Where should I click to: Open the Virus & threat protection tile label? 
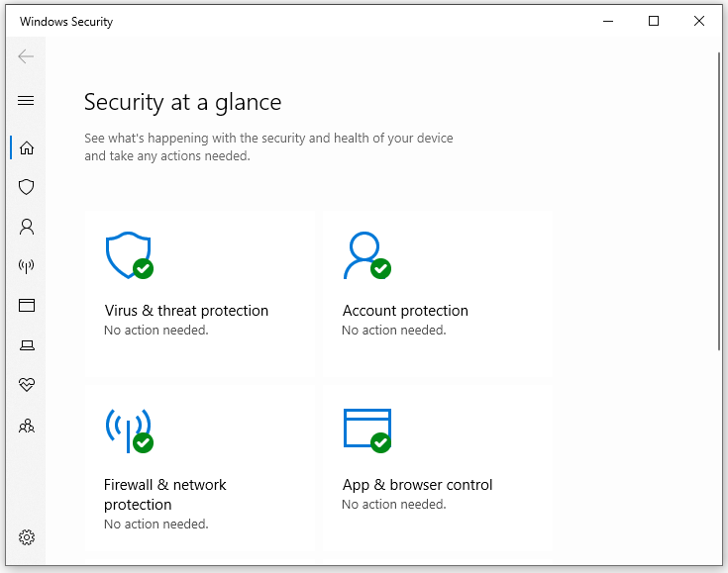(x=186, y=311)
